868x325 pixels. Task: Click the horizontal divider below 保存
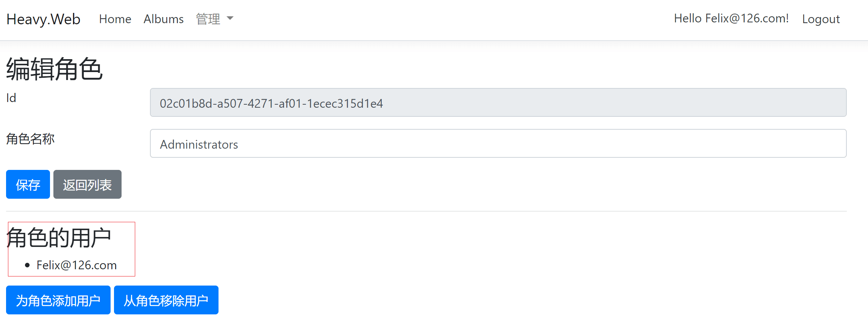click(426, 211)
